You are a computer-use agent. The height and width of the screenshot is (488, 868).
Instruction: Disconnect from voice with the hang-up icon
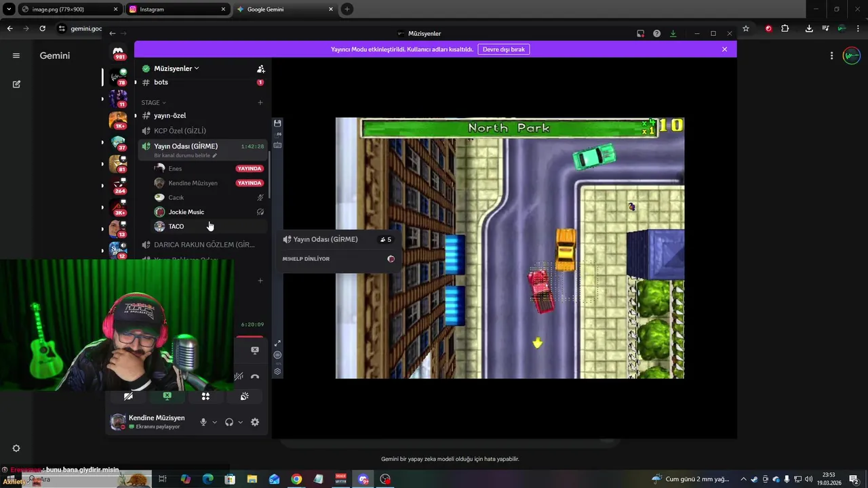[x=255, y=377]
